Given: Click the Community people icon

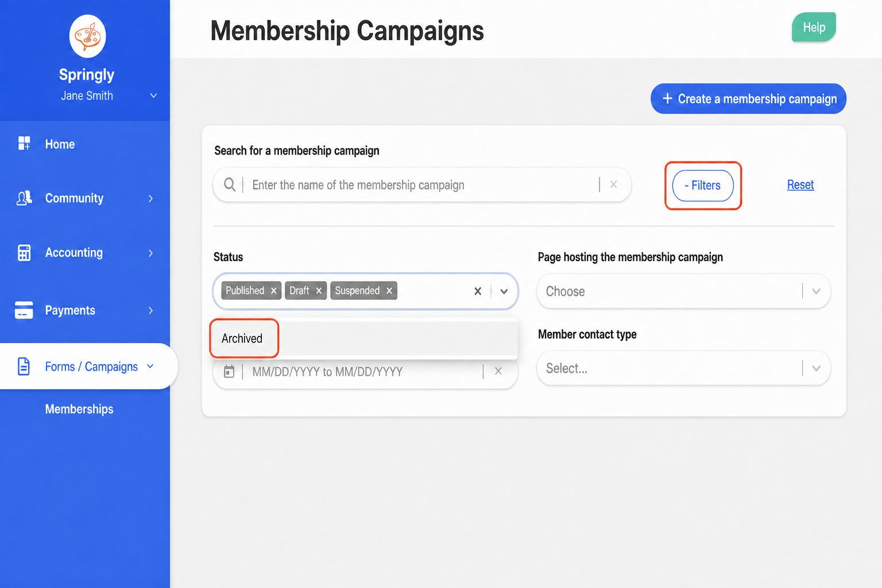Looking at the screenshot, I should click(x=24, y=198).
